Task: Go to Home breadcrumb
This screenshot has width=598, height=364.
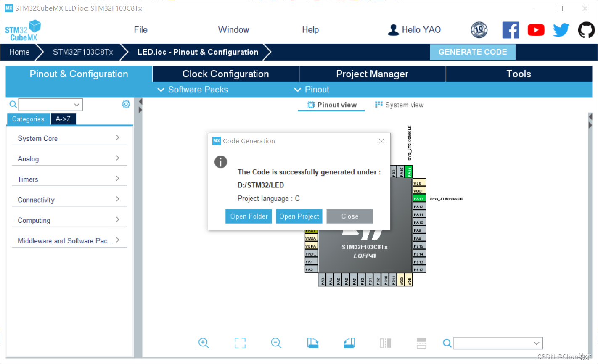Action: click(x=19, y=52)
